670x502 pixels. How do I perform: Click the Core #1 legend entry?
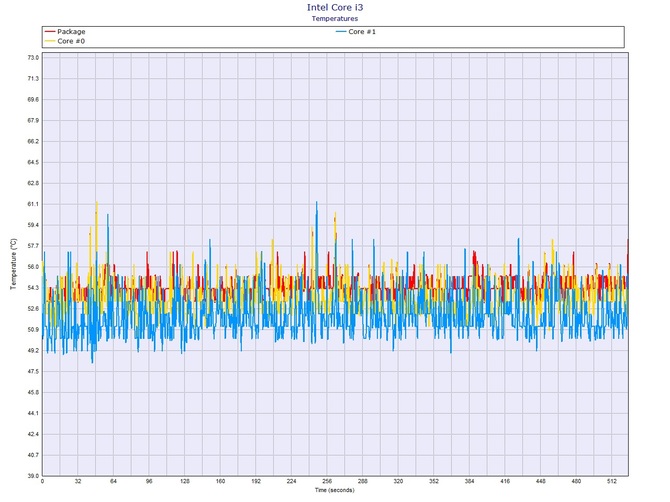[x=356, y=32]
